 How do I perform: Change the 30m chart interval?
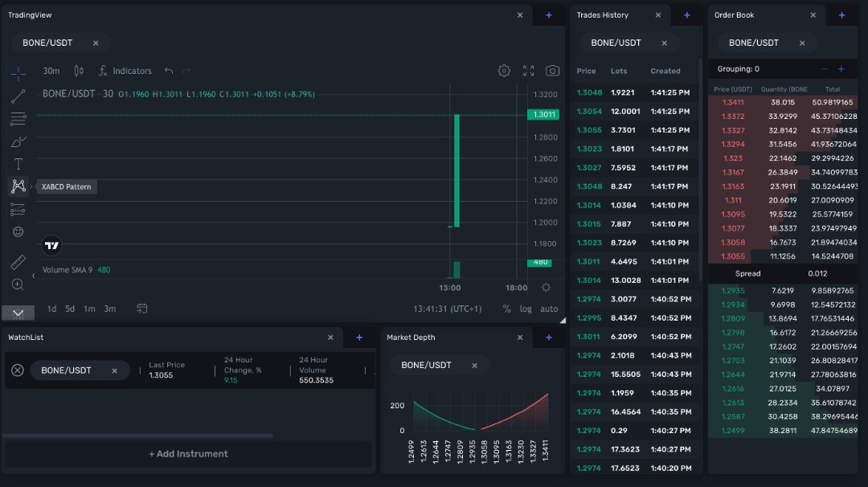pyautogui.click(x=51, y=71)
